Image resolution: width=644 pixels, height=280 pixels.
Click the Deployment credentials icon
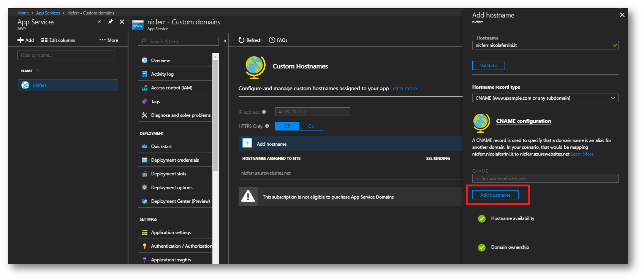(x=144, y=160)
